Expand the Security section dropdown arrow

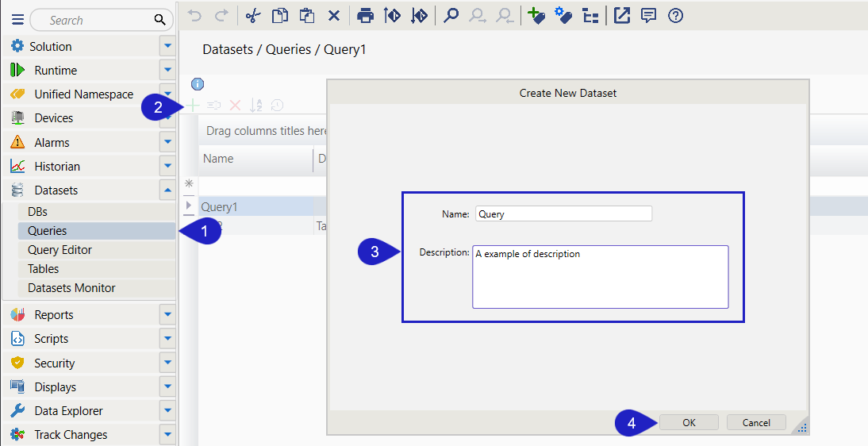[167, 363]
